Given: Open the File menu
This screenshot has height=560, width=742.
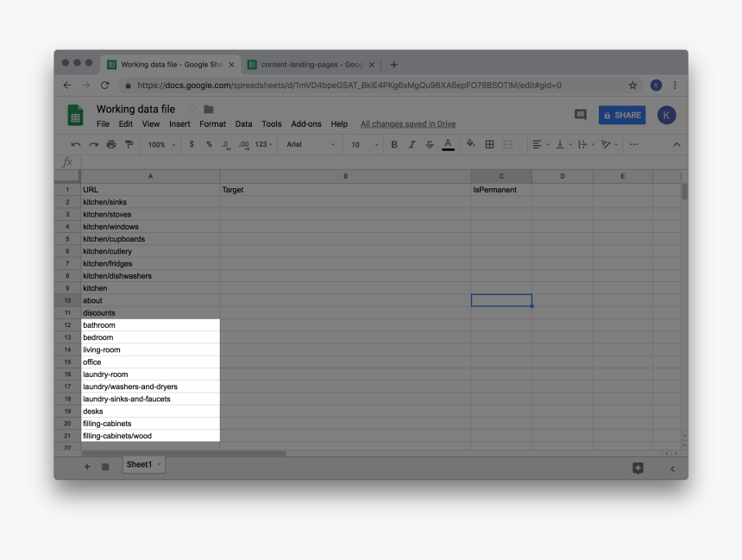Looking at the screenshot, I should [103, 124].
